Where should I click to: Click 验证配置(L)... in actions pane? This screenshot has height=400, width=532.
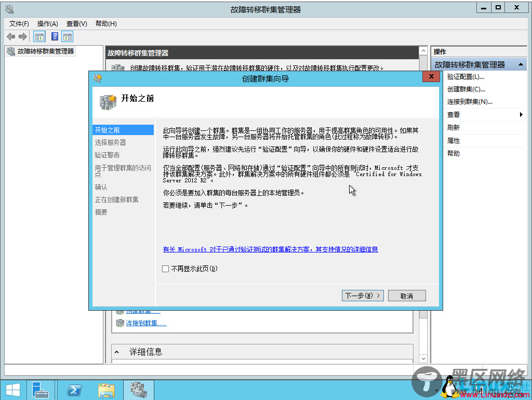(x=465, y=77)
